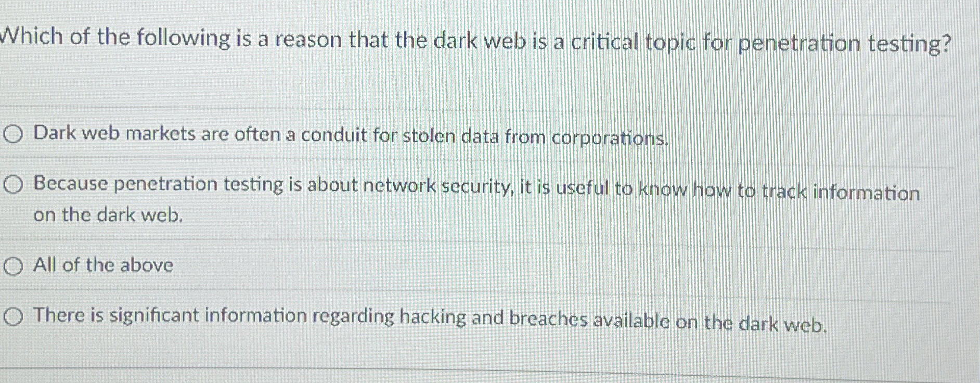Screen dimensions: 980x383
Task: Select the 'There is significant information' radio button
Action: (x=12, y=315)
